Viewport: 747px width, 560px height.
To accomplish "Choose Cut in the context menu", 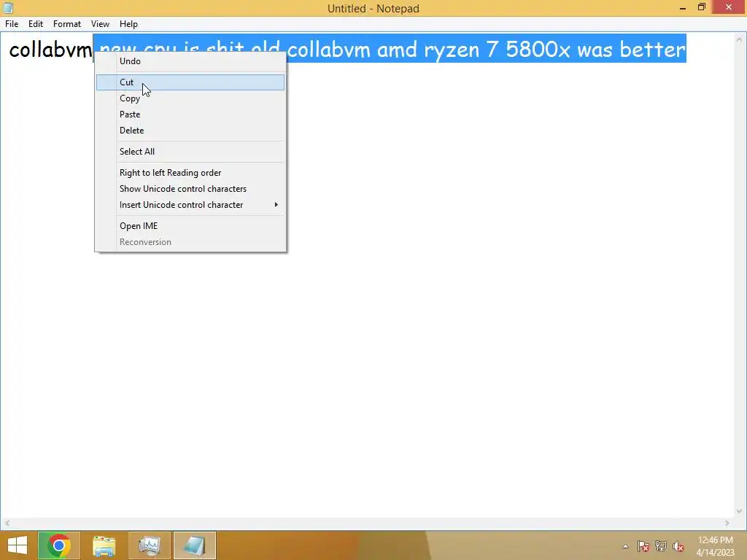I will tap(190, 82).
